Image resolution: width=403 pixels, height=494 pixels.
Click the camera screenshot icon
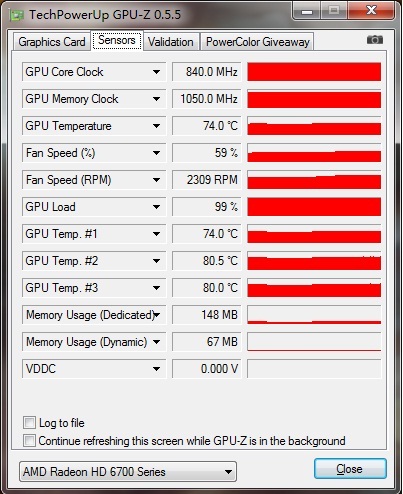375,40
